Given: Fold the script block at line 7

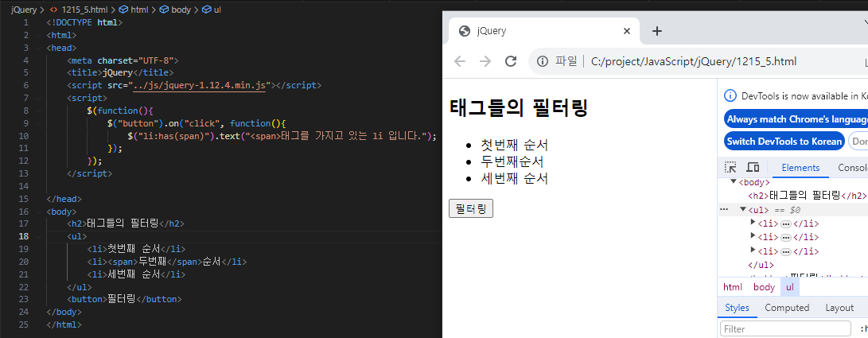Looking at the screenshot, I should click(37, 98).
